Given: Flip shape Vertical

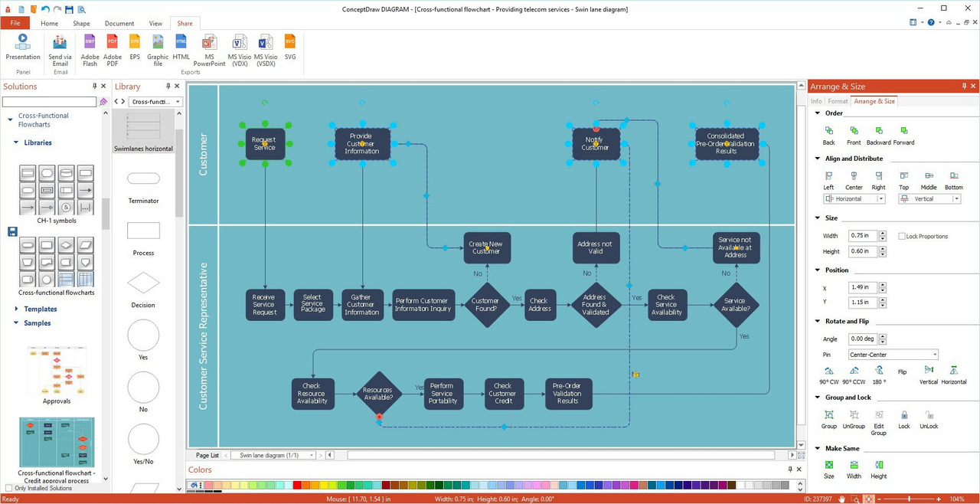Looking at the screenshot, I should (929, 375).
